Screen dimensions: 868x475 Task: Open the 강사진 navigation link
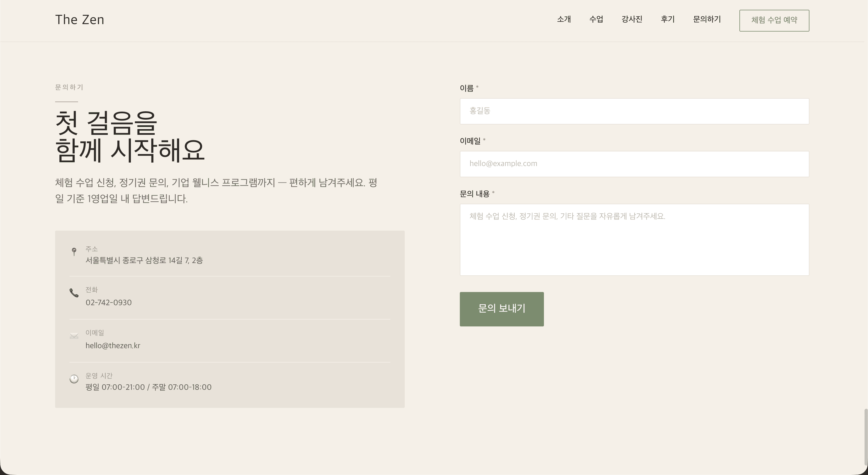(x=632, y=20)
